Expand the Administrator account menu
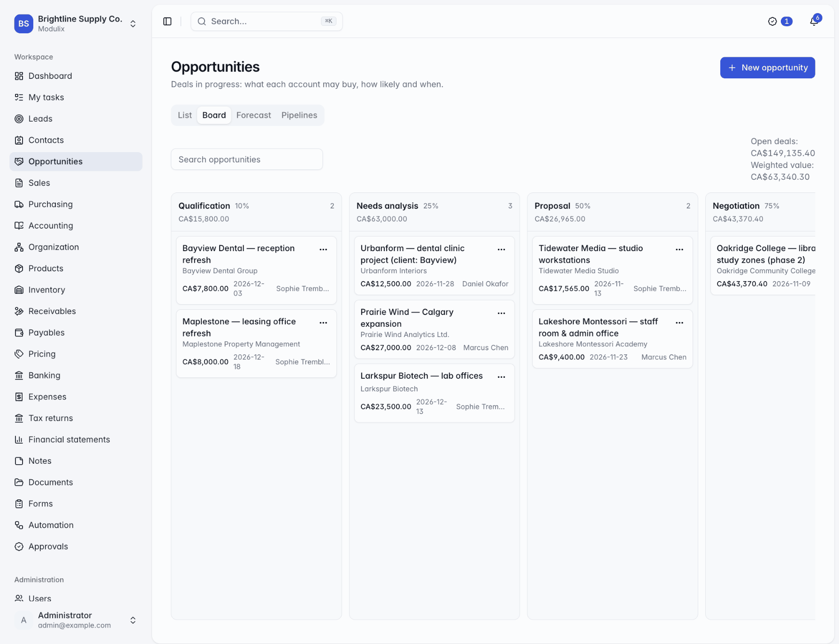 tap(76, 620)
